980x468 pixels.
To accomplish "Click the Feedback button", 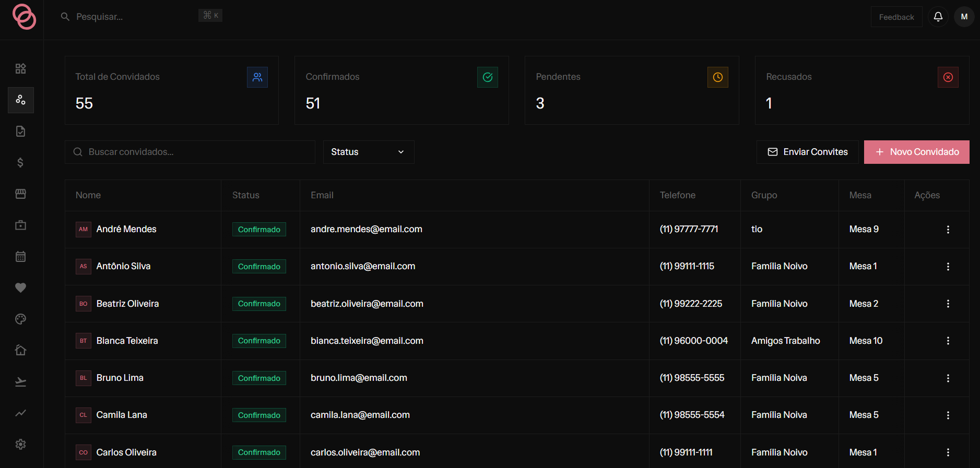I will (896, 17).
